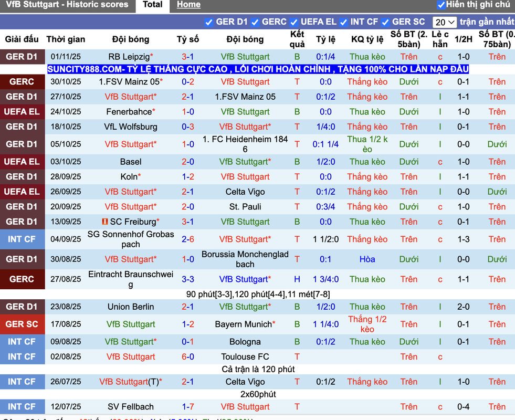Click the 3-1 score for RB Leipzig match
This screenshot has height=420, width=515.
pyautogui.click(x=188, y=57)
